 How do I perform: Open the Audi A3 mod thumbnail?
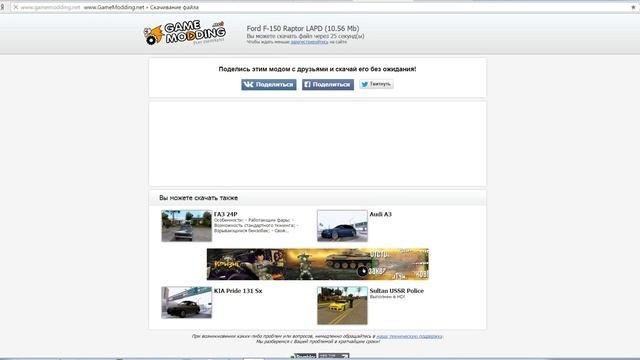342,226
